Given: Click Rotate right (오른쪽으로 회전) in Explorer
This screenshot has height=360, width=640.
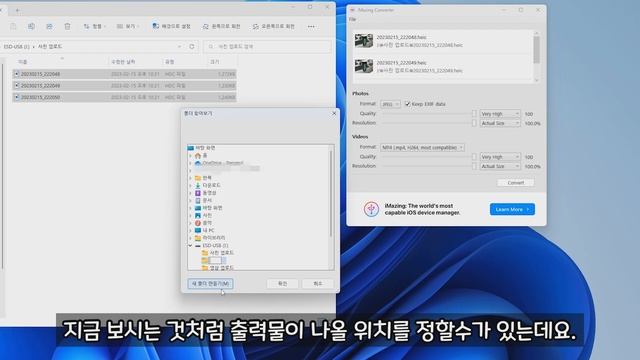Looking at the screenshot, I should click(x=273, y=27).
